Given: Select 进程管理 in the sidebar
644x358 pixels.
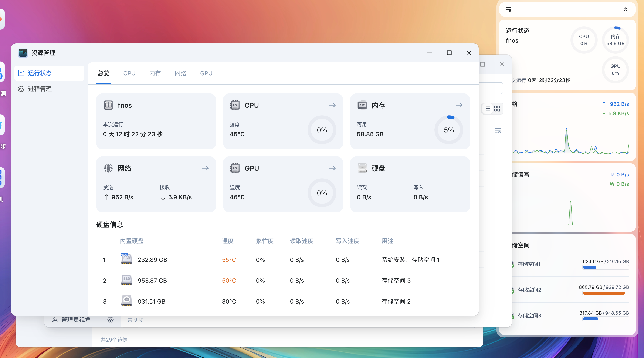Looking at the screenshot, I should pyautogui.click(x=40, y=89).
